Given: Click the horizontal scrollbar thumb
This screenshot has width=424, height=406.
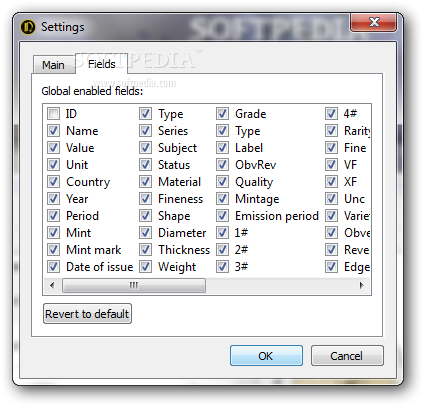Looking at the screenshot, I should pos(134,285).
